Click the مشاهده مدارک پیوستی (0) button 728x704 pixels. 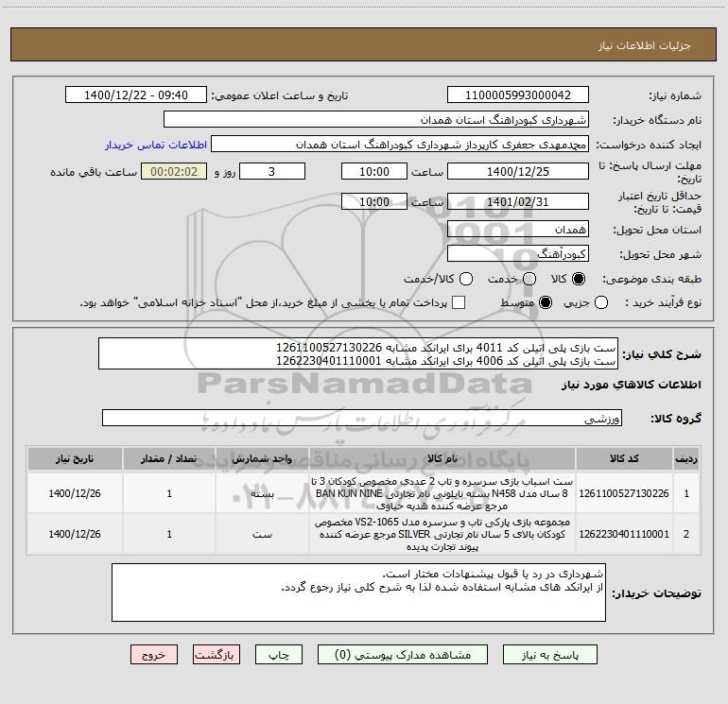(x=403, y=655)
